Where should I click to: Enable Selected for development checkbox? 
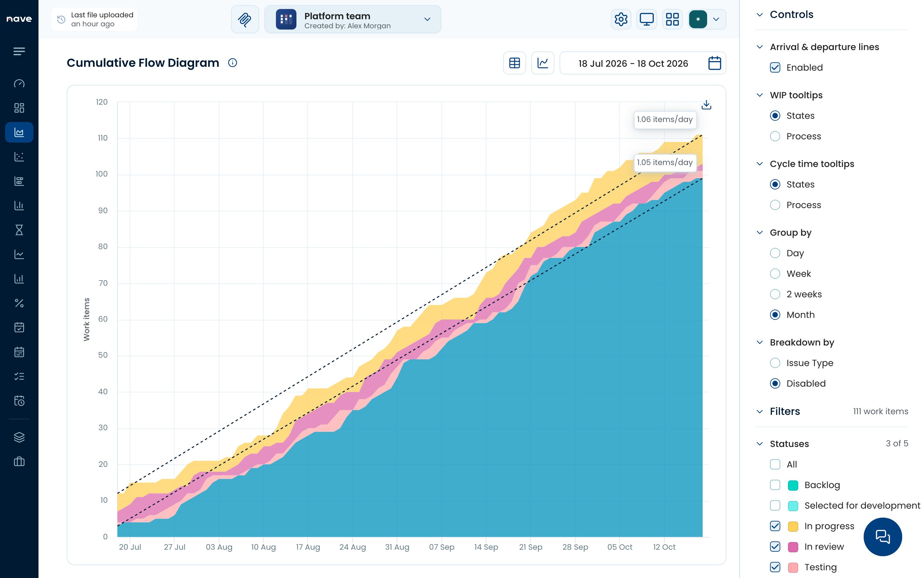click(775, 506)
